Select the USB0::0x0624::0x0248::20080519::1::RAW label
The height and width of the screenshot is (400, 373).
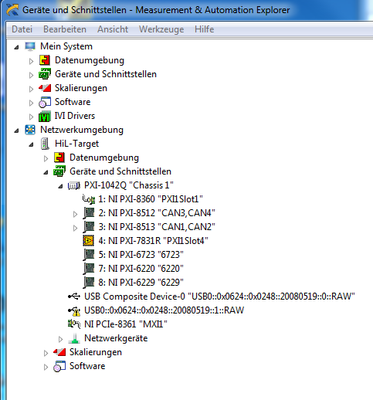pyautogui.click(x=164, y=310)
